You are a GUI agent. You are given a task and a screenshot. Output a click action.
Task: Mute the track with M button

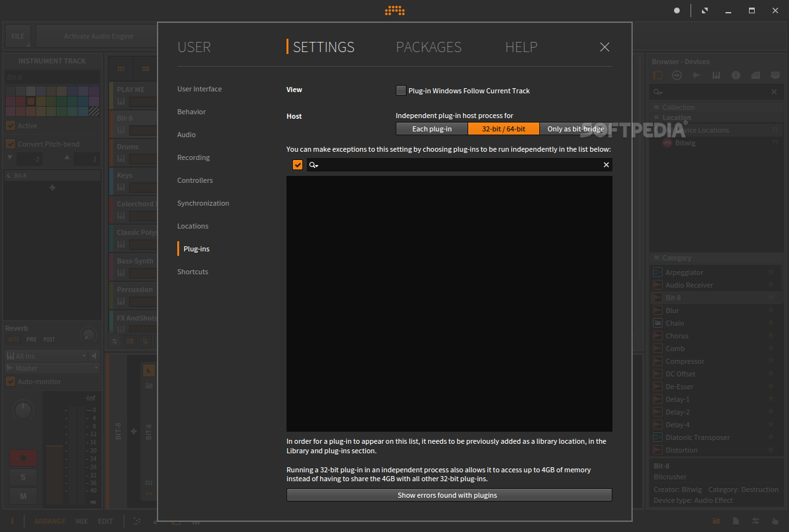tap(23, 496)
